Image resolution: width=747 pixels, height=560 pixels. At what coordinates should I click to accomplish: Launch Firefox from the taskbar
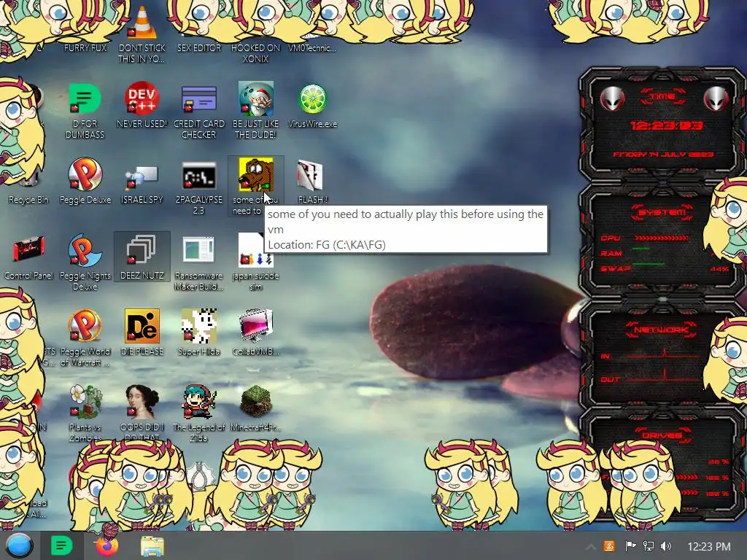point(107,545)
